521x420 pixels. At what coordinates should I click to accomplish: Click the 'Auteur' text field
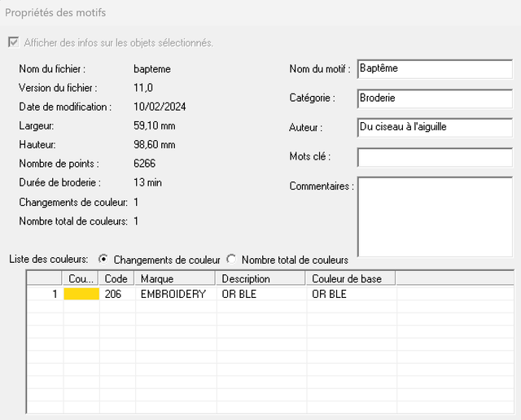435,128
